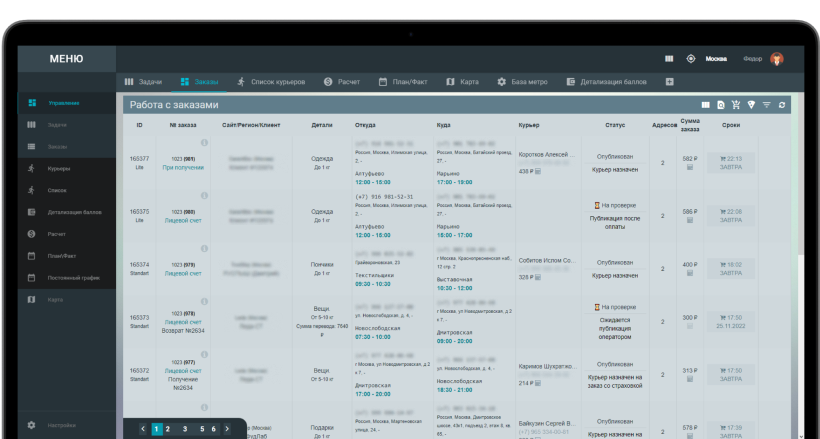
Task: Click the Статус column header
Action: click(x=615, y=126)
